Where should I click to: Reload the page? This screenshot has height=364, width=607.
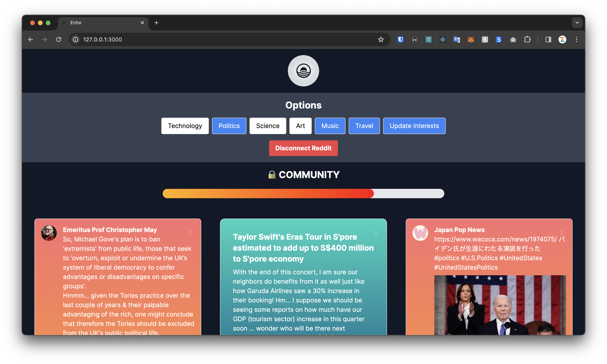click(x=59, y=39)
